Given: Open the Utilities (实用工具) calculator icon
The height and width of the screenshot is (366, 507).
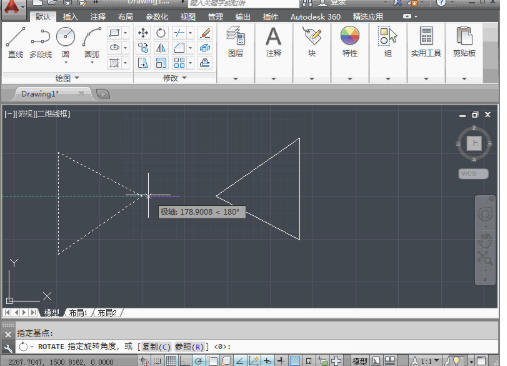Looking at the screenshot, I should click(426, 36).
